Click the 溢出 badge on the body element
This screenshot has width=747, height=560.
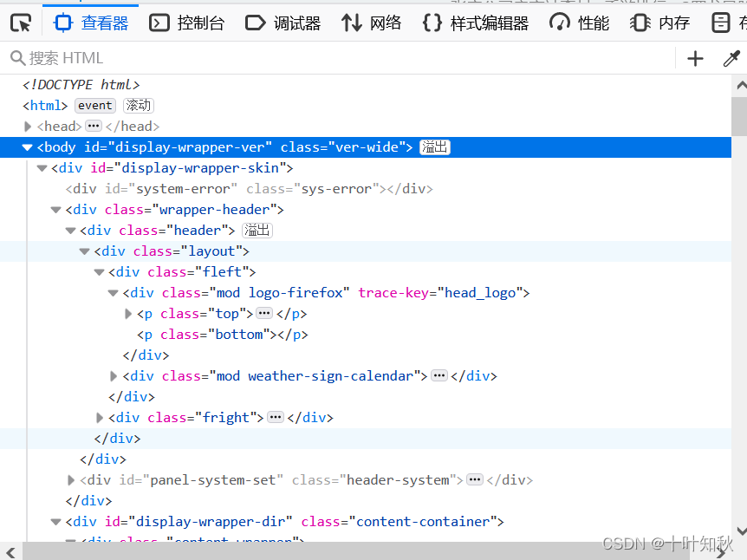(434, 147)
